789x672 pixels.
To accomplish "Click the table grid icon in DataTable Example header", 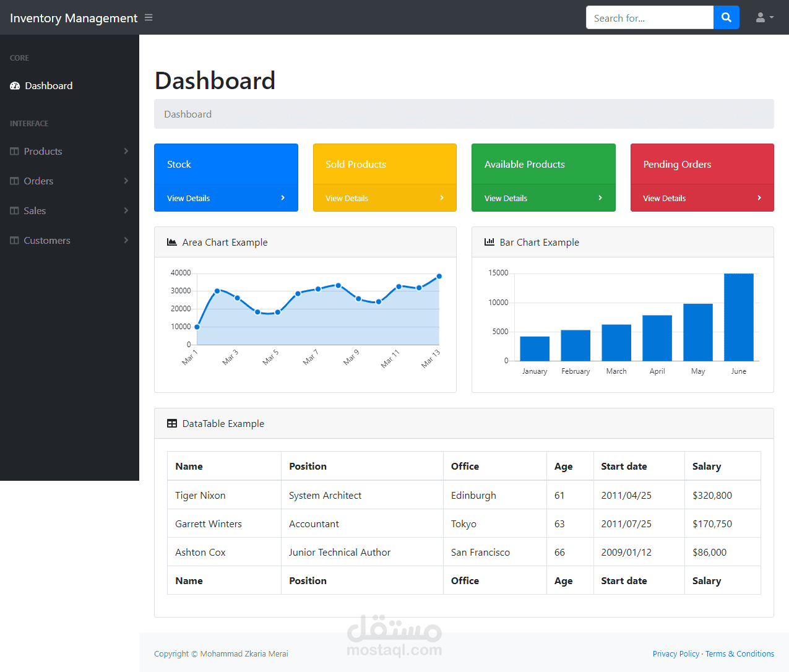I will point(171,423).
